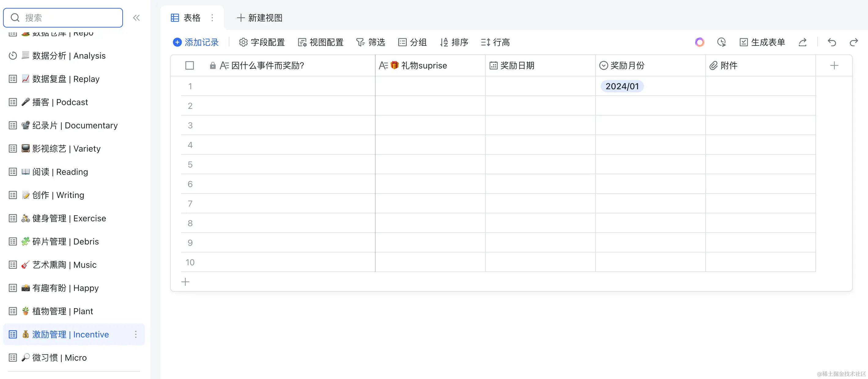
Task: Create a new view with 新建视图
Action: click(259, 17)
